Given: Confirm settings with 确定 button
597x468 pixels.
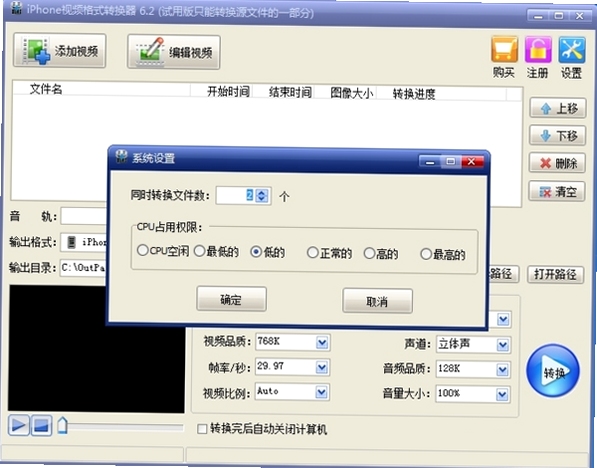Looking at the screenshot, I should pyautogui.click(x=231, y=299).
